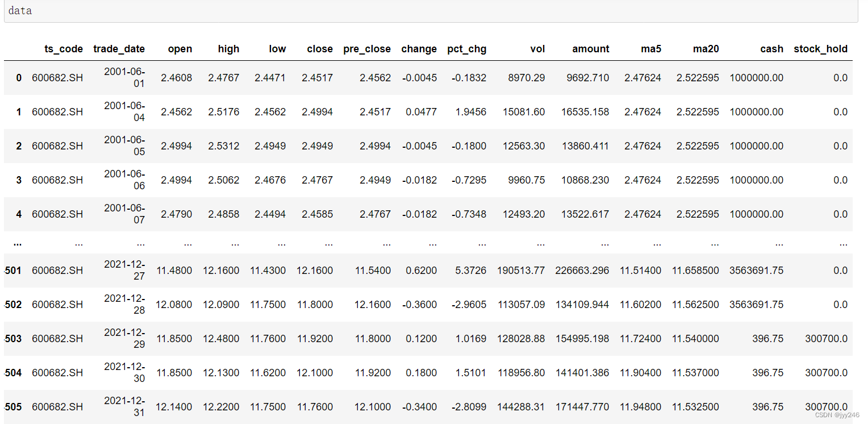This screenshot has width=868, height=424.
Task: Click high value 12.4800
Action: (222, 339)
